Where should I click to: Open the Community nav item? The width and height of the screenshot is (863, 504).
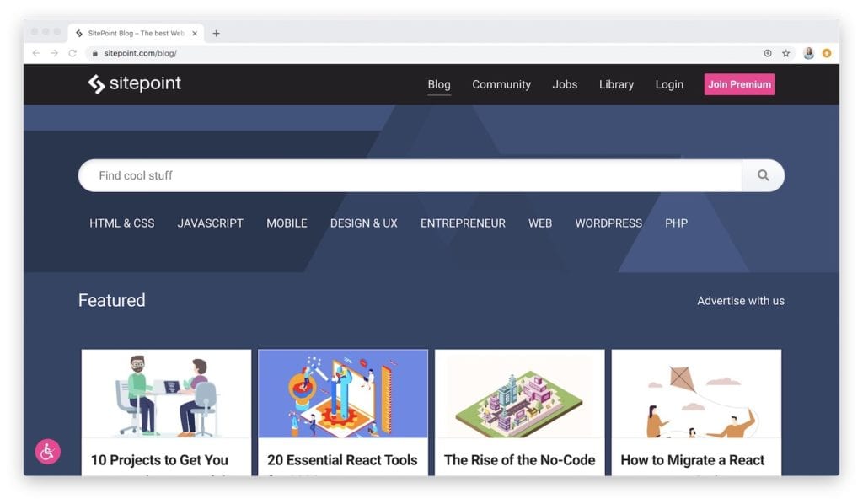tap(501, 85)
